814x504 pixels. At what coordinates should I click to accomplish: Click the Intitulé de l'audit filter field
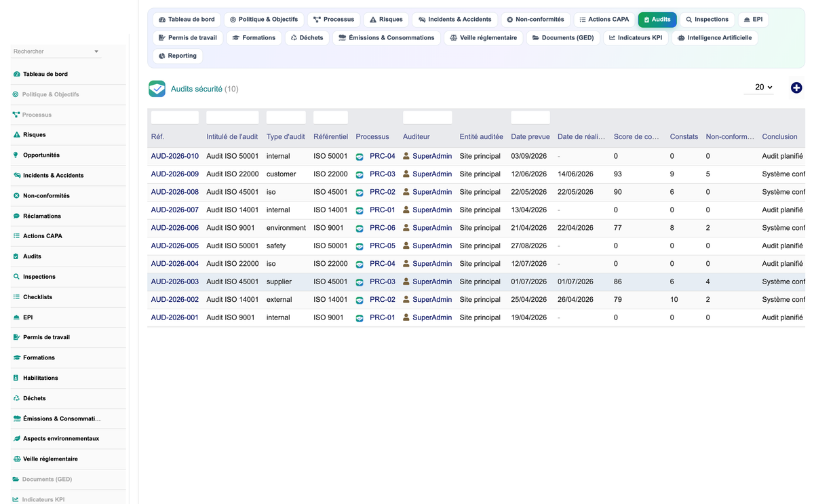pyautogui.click(x=233, y=117)
